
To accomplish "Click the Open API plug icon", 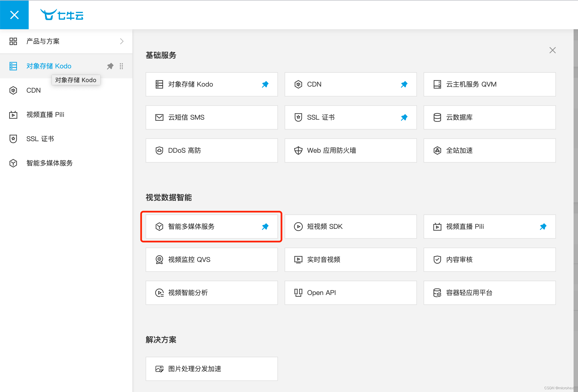I will (298, 293).
